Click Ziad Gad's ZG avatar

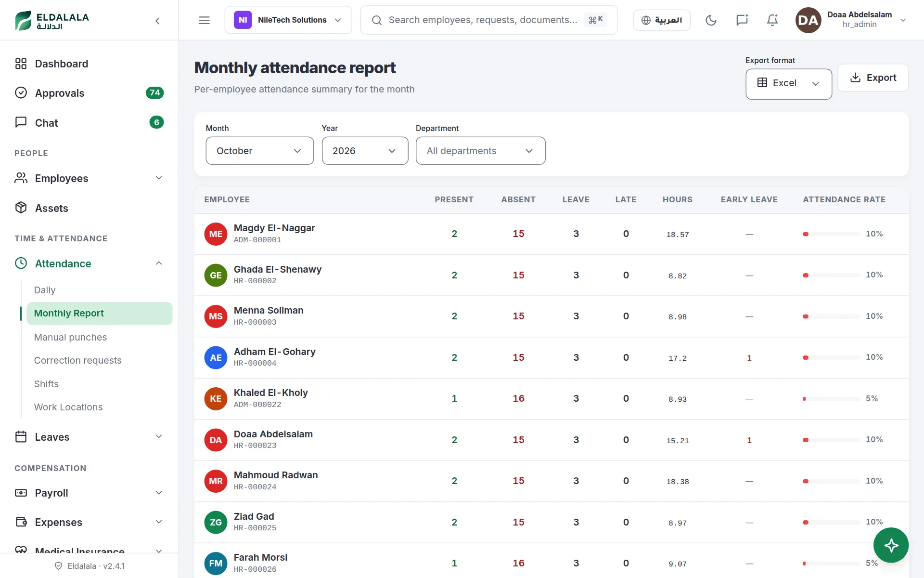216,523
